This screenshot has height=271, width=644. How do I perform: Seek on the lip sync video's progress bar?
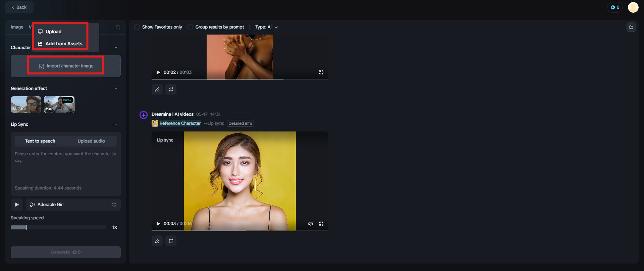(240, 230)
